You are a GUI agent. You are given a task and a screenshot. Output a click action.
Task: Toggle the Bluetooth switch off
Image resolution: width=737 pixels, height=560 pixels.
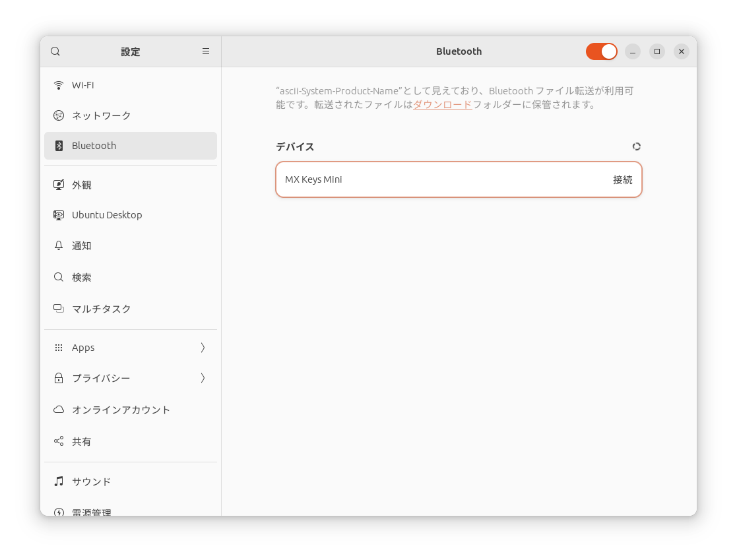coord(601,51)
